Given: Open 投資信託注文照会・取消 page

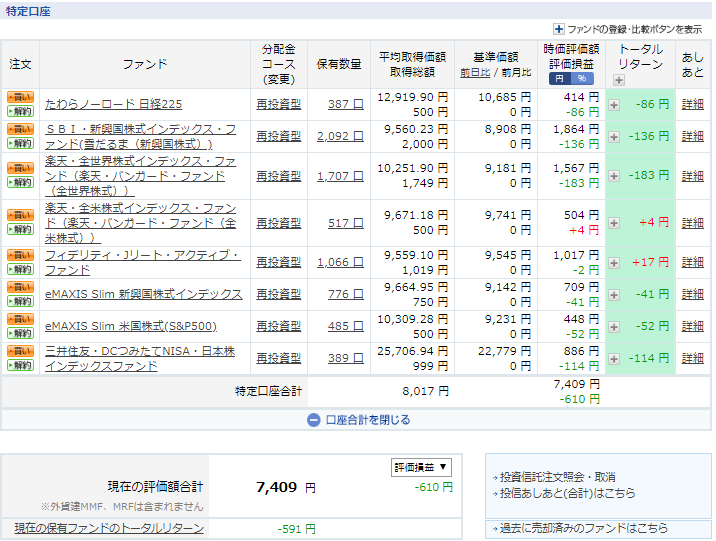Looking at the screenshot, I should [x=557, y=477].
